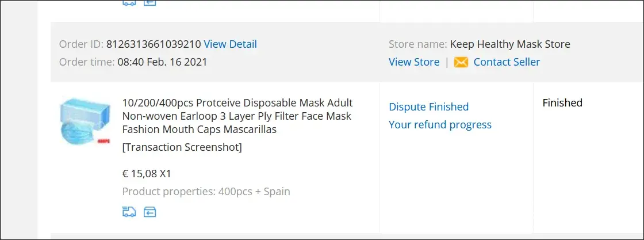Open the Protceive Disposable Mask product title
The image size is (644, 240).
click(x=237, y=116)
